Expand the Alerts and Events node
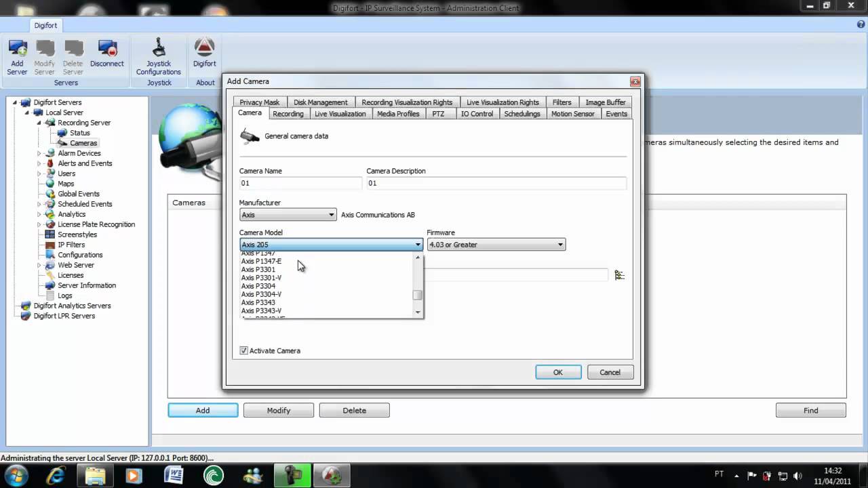The width and height of the screenshot is (868, 488). point(39,163)
